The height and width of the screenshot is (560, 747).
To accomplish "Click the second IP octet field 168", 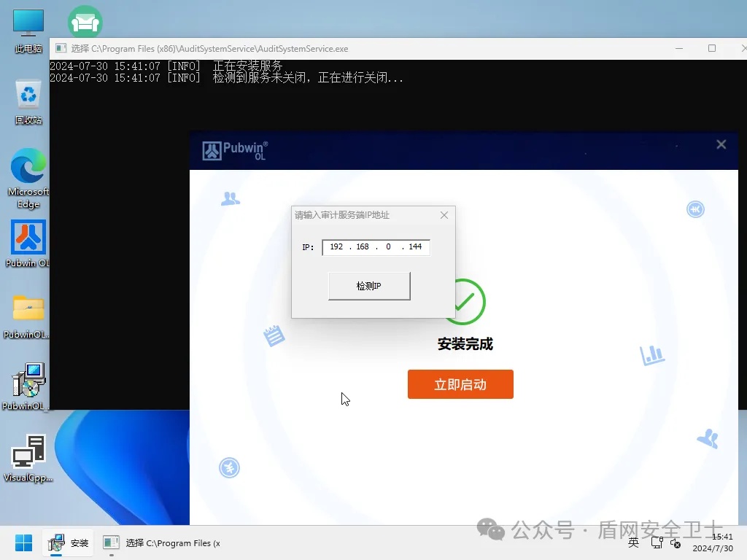I will pos(363,246).
